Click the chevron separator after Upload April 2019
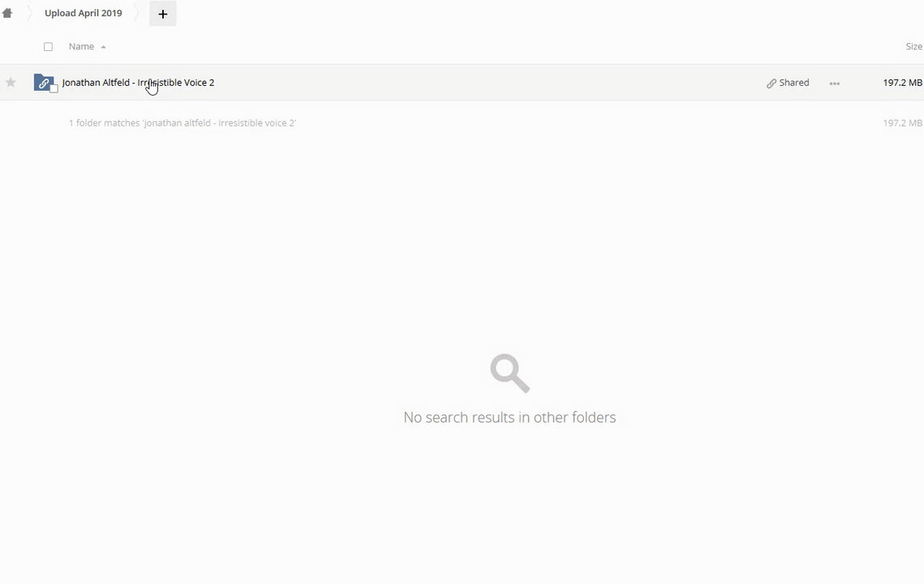The width and height of the screenshot is (924, 584). [137, 13]
